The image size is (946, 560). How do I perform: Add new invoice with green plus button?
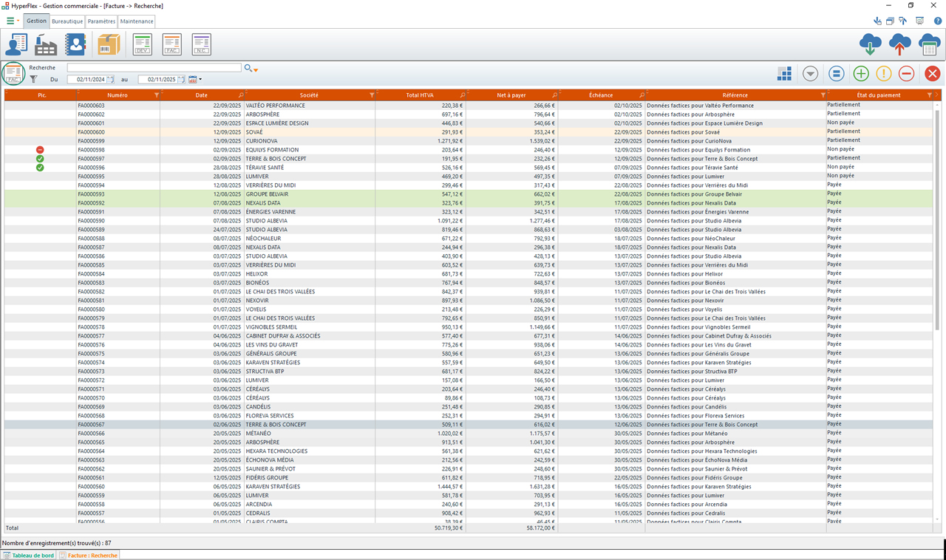(860, 73)
